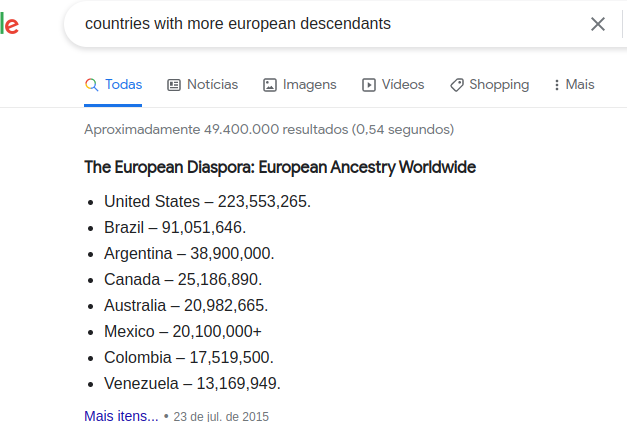
Task: Click the snippet heading The European Diaspora
Action: click(280, 167)
